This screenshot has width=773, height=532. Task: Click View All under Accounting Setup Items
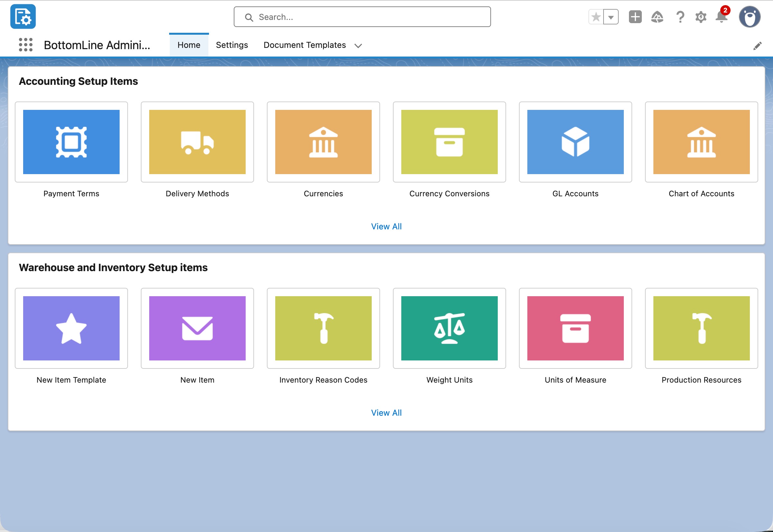386,226
